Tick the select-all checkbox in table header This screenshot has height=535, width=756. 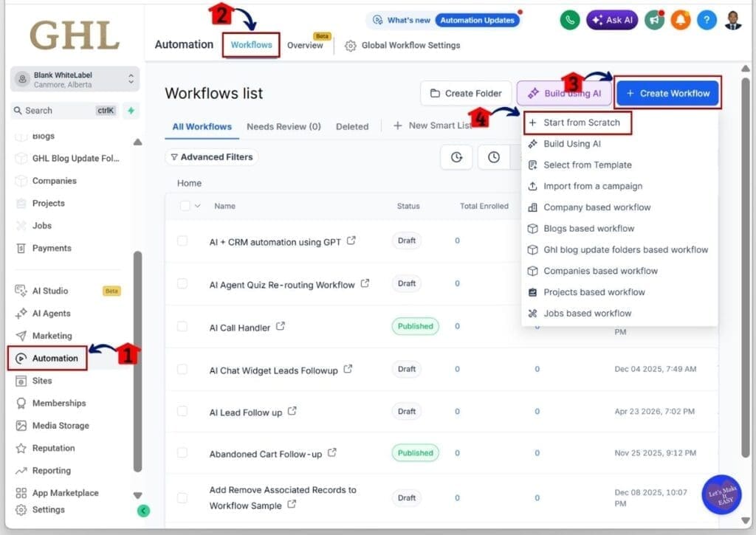tap(185, 206)
